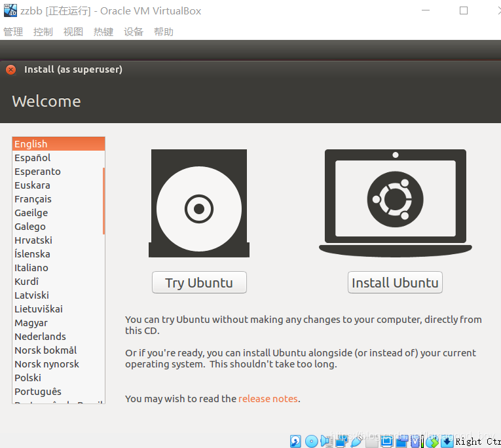Image resolution: width=501 pixels, height=448 pixels.
Task: Select Italiano in the language list
Action: [58, 267]
